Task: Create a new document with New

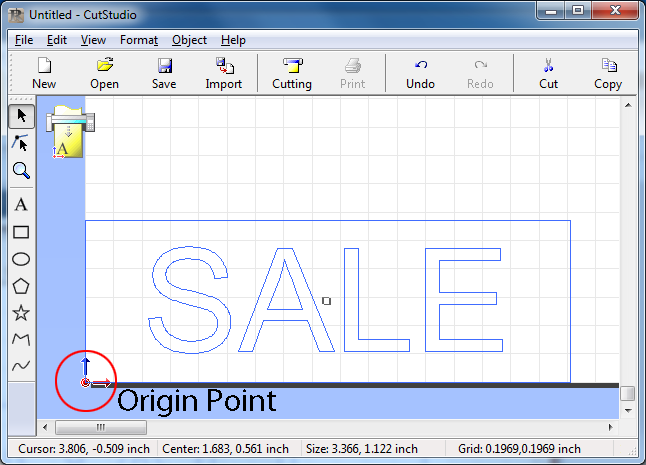Action: click(x=44, y=73)
